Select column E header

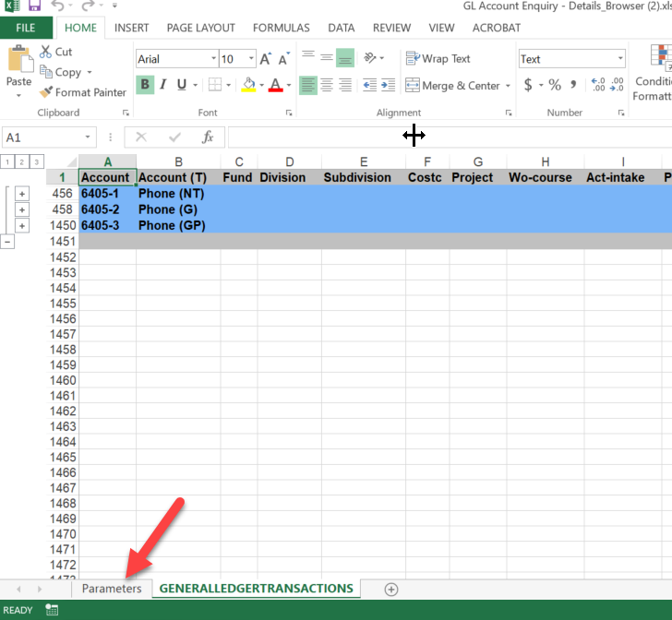364,162
